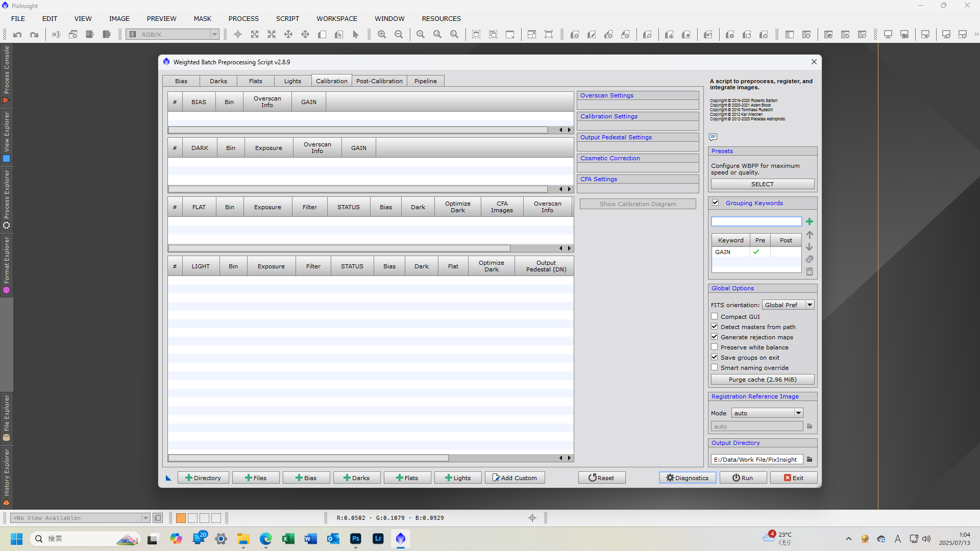Open File Explorer side panel
The width and height of the screenshot is (980, 551).
pyautogui.click(x=7, y=418)
